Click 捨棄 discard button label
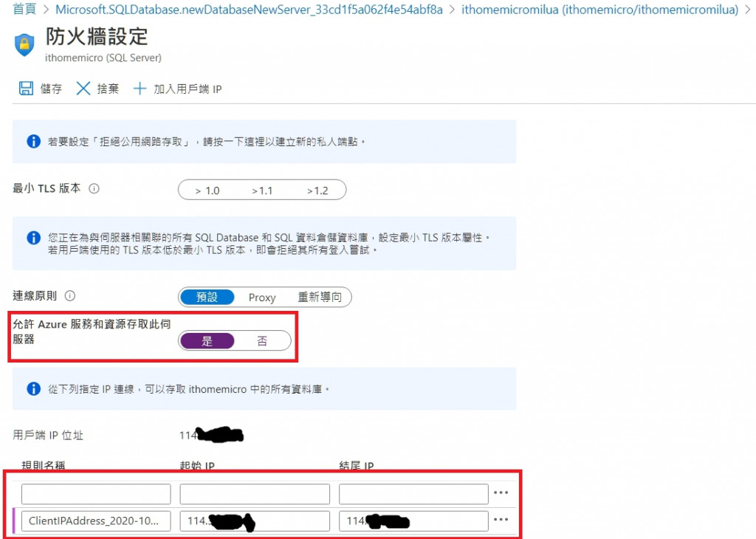The width and height of the screenshot is (756, 539). 108,89
